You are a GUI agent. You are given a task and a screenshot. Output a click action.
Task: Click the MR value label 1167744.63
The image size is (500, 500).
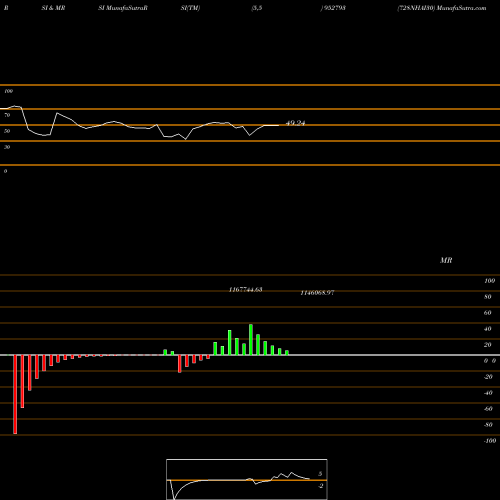point(245,290)
